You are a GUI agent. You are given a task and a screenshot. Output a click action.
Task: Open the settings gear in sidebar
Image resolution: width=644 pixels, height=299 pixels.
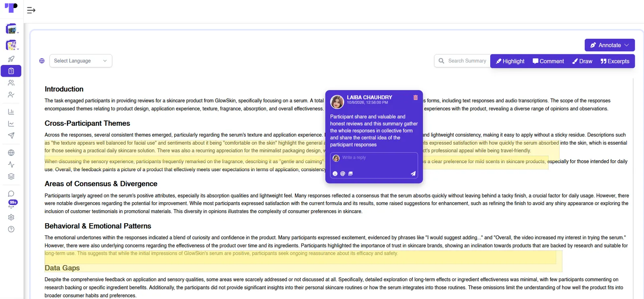click(x=11, y=217)
